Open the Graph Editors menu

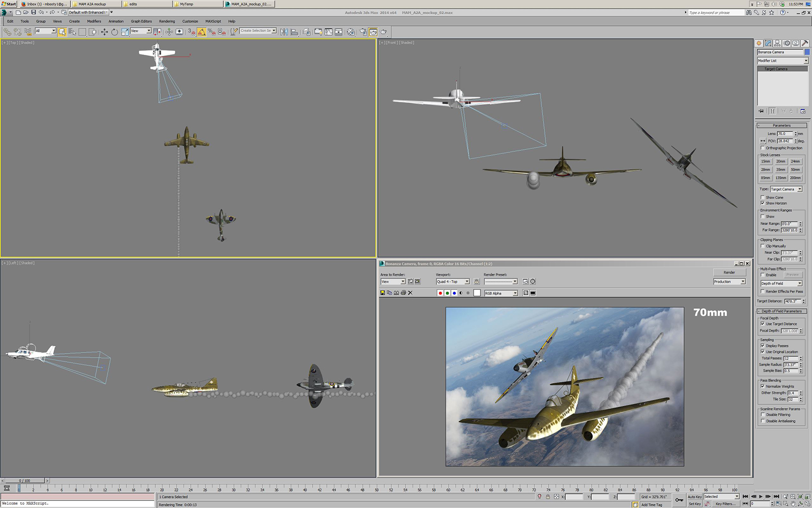pyautogui.click(x=141, y=21)
